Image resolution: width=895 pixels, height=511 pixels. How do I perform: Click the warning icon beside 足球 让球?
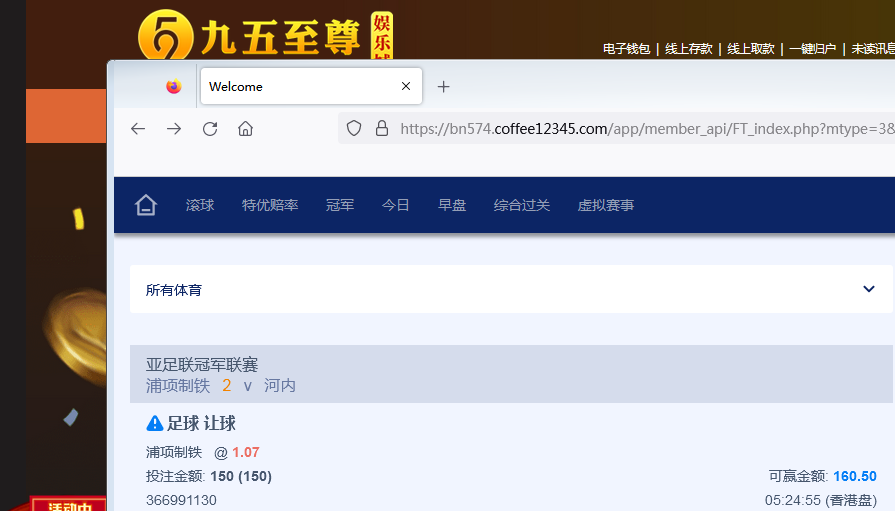coord(155,423)
